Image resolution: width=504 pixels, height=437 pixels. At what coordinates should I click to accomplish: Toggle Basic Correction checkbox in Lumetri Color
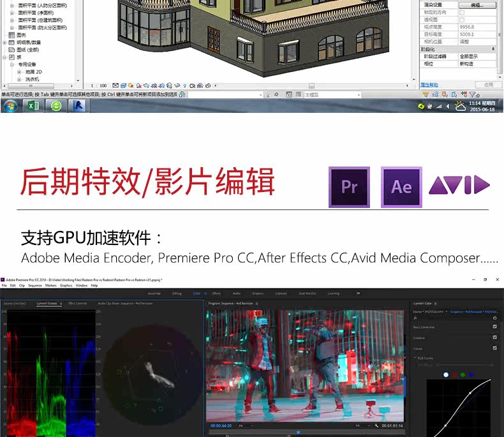tap(494, 327)
